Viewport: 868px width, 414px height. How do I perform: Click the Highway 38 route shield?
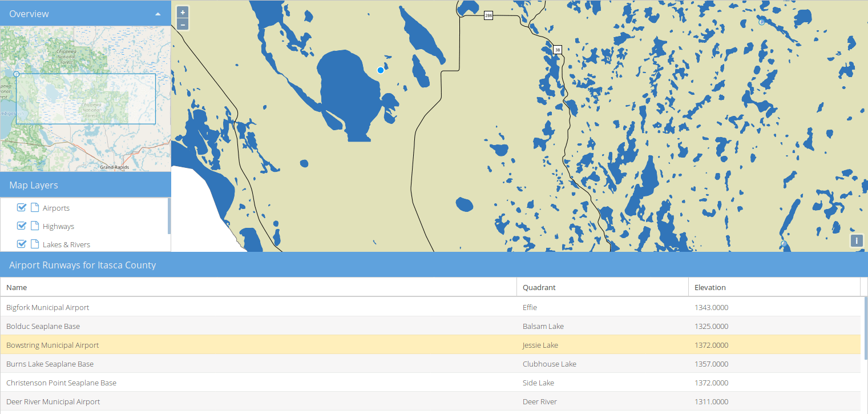(558, 50)
